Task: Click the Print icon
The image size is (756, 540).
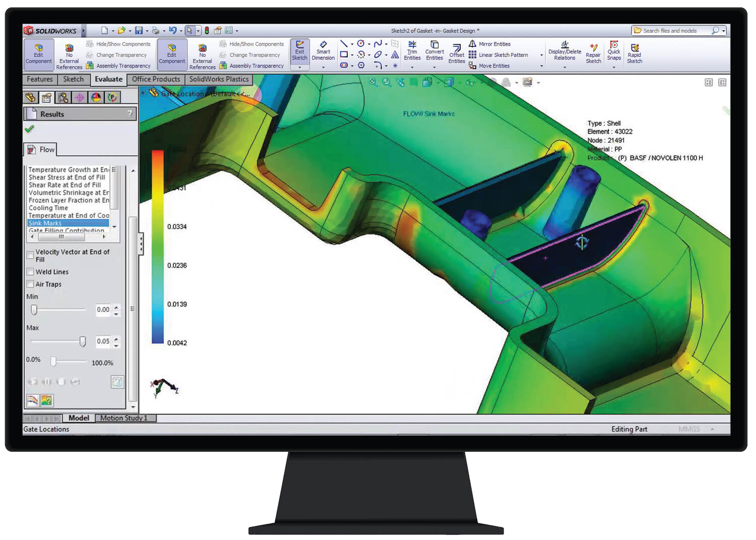Action: pos(156,31)
